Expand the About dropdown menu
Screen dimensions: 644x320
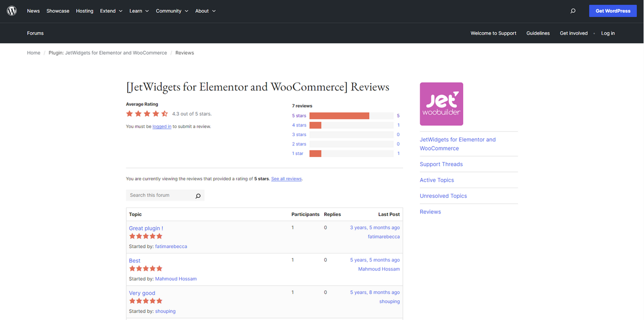click(206, 11)
